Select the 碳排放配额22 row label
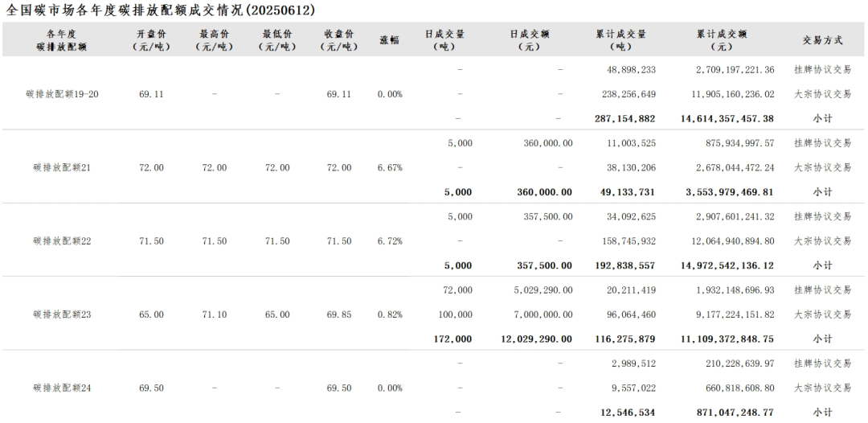Image resolution: width=868 pixels, height=423 pixels. 62,240
